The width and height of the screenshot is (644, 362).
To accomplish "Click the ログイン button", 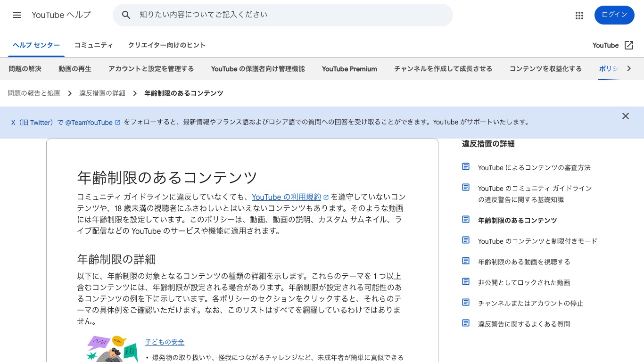I will 614,15.
